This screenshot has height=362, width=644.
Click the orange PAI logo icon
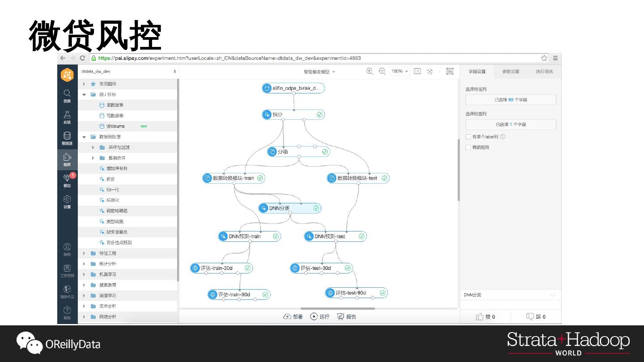click(67, 75)
